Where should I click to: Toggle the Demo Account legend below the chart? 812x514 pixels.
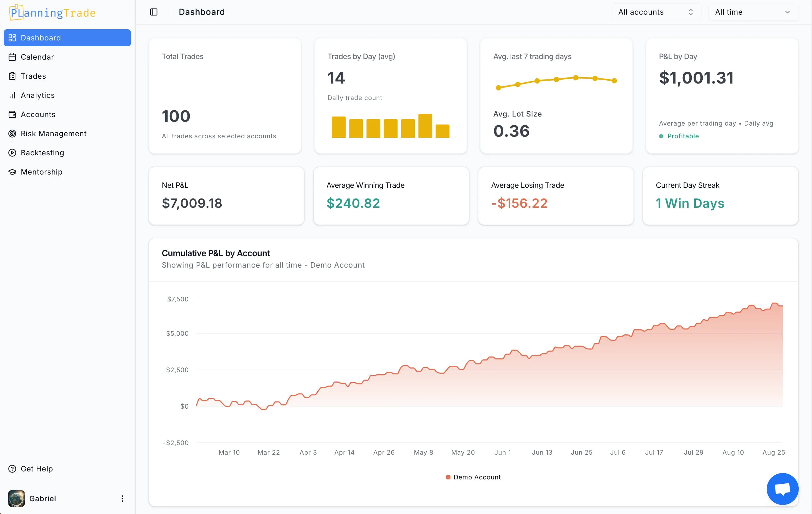click(x=473, y=477)
